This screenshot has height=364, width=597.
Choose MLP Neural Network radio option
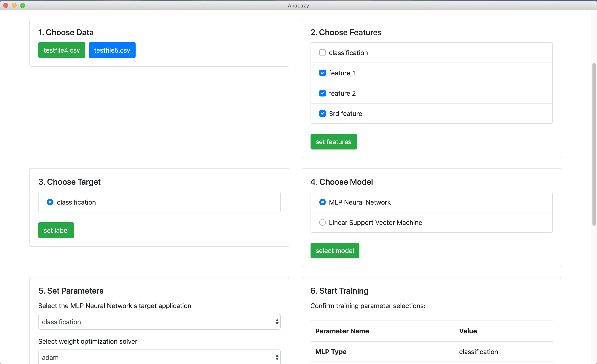click(x=322, y=202)
